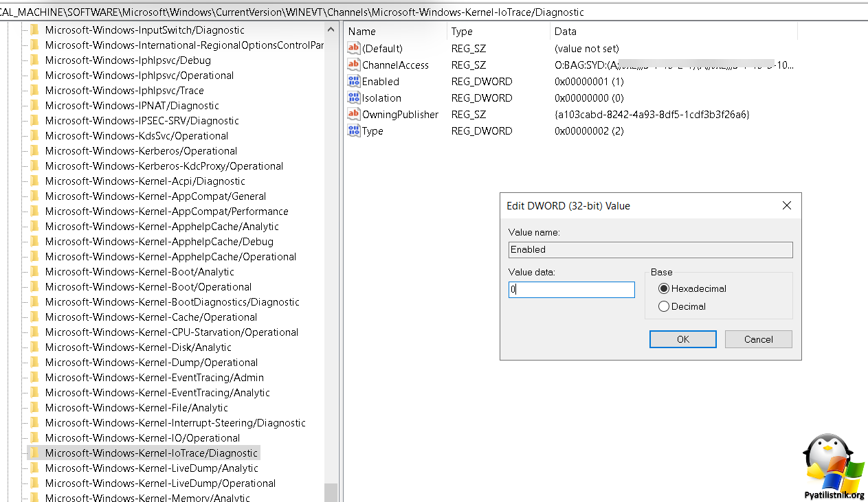The width and height of the screenshot is (868, 502).
Task: Click the folder icon of Microsoft-Windows-InputSwitch/Diagnostic
Action: (x=34, y=30)
